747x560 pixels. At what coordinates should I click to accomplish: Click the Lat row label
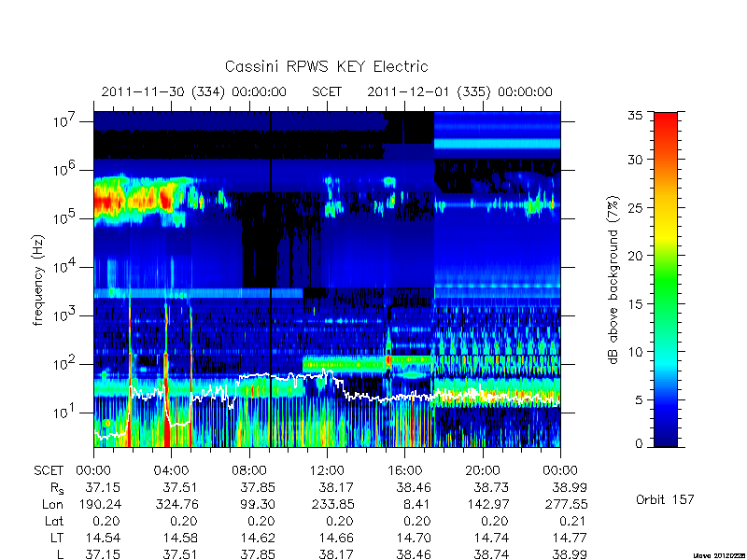(x=54, y=521)
